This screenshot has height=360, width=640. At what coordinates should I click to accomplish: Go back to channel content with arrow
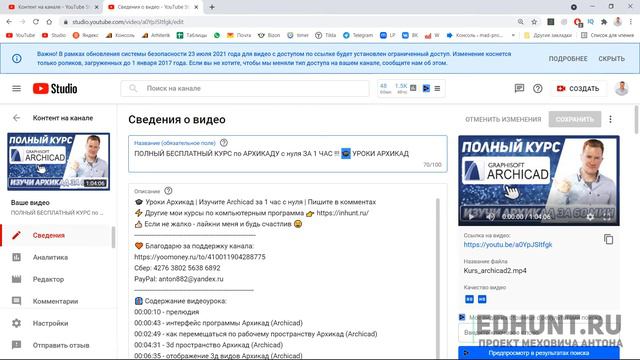[16, 118]
